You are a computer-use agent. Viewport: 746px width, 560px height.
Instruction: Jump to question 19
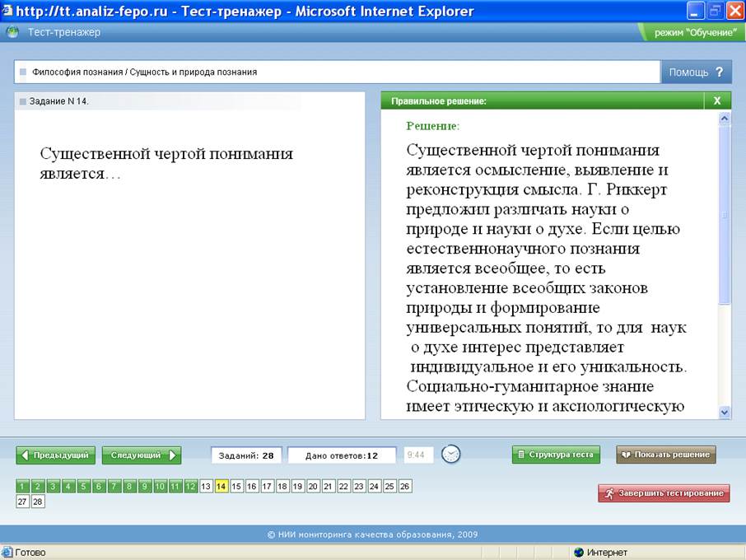(x=297, y=486)
